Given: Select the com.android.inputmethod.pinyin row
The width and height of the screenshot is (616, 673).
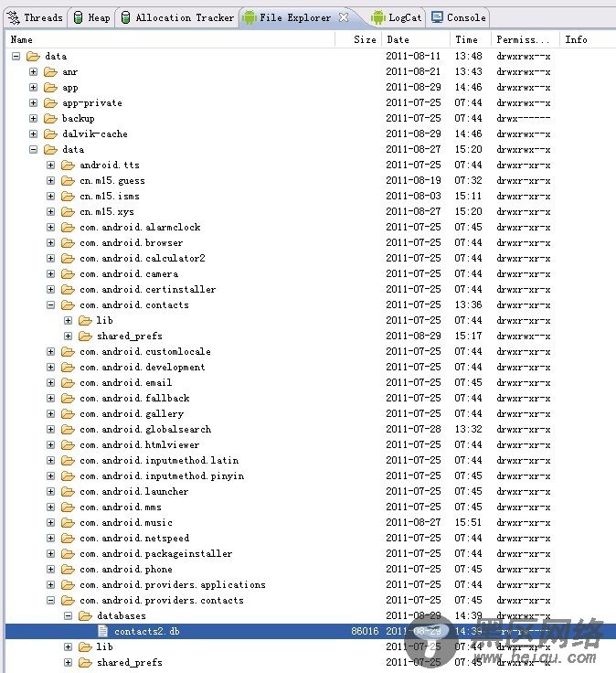Looking at the screenshot, I should (x=311, y=476).
